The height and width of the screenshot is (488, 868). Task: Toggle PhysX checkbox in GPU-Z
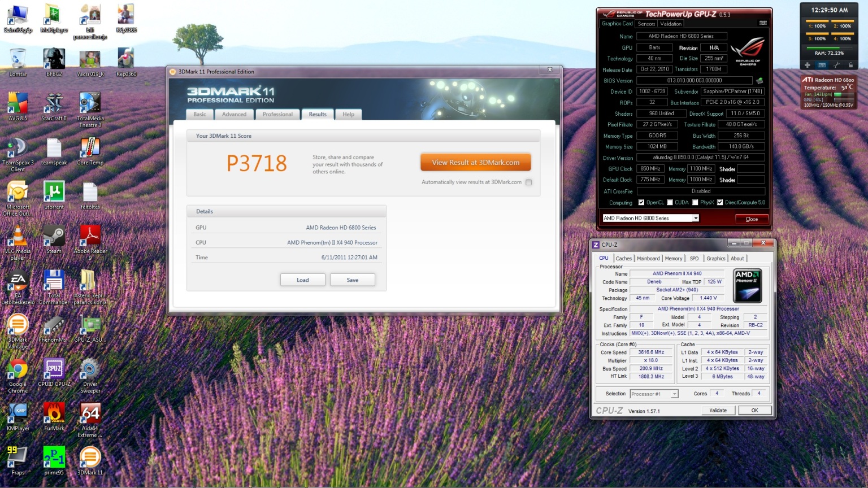click(x=695, y=202)
